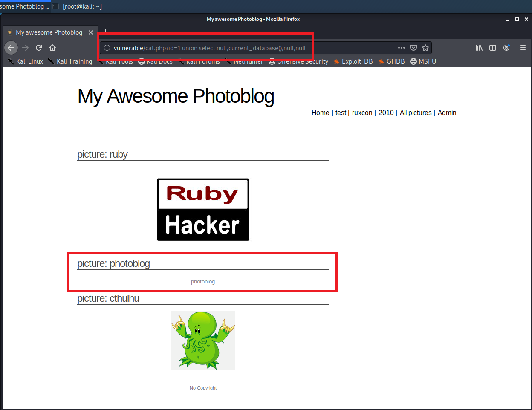Open the All pictures navigation link
The height and width of the screenshot is (410, 532).
tap(415, 113)
